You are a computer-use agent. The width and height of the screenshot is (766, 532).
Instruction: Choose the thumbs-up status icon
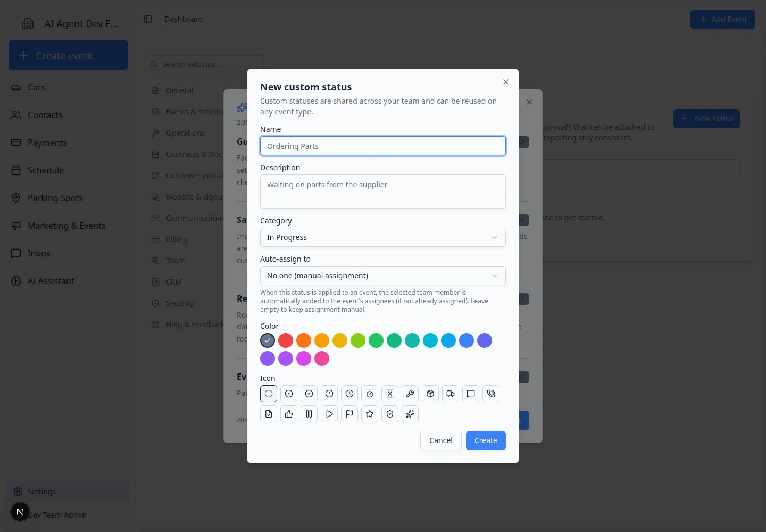click(289, 414)
